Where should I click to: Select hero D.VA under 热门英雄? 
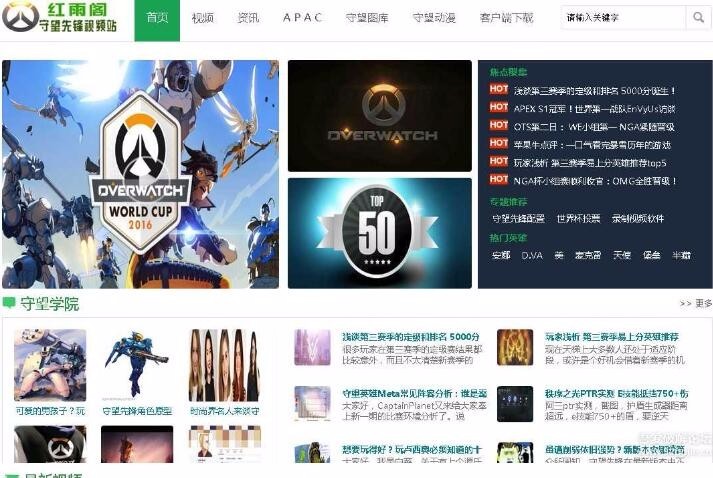(x=532, y=255)
